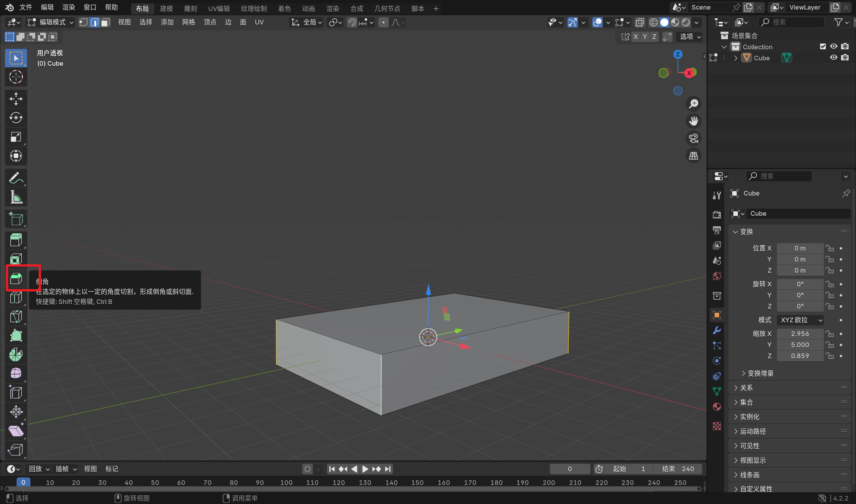Click the 缩放 X value slider field
Viewport: 856px width, 504px height.
tap(799, 334)
